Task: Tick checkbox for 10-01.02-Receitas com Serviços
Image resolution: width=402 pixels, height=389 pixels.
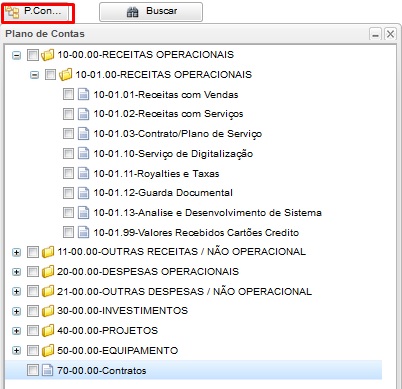Action: (x=68, y=114)
